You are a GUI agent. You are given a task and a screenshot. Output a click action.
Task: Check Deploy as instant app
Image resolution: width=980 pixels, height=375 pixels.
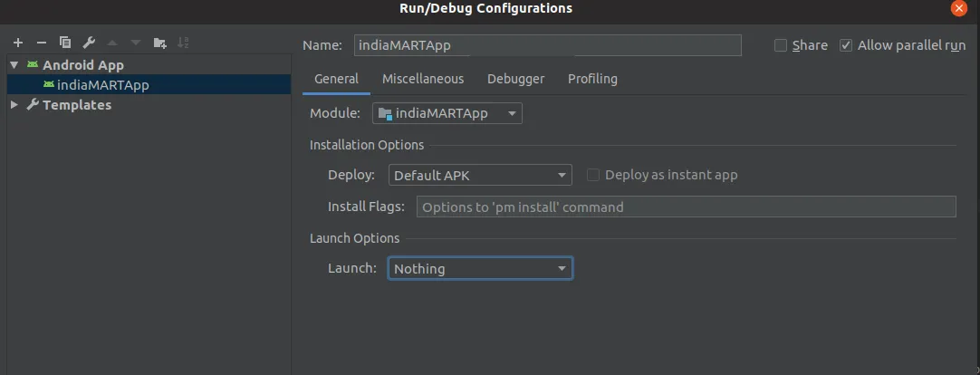tap(593, 175)
